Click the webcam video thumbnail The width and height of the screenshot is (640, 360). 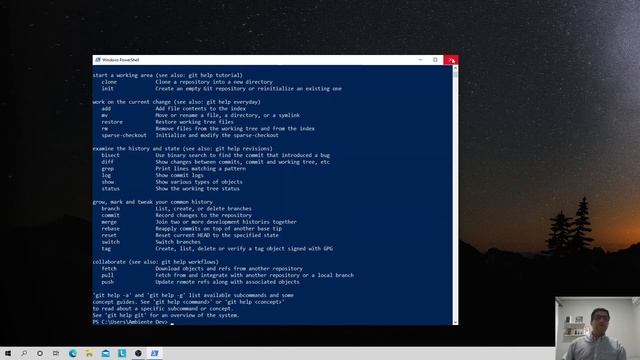597,329
